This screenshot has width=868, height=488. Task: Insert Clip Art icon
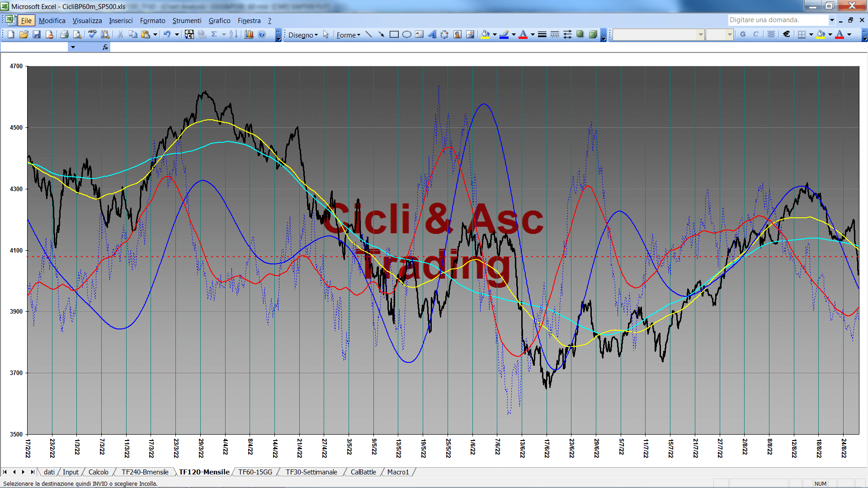[x=458, y=34]
